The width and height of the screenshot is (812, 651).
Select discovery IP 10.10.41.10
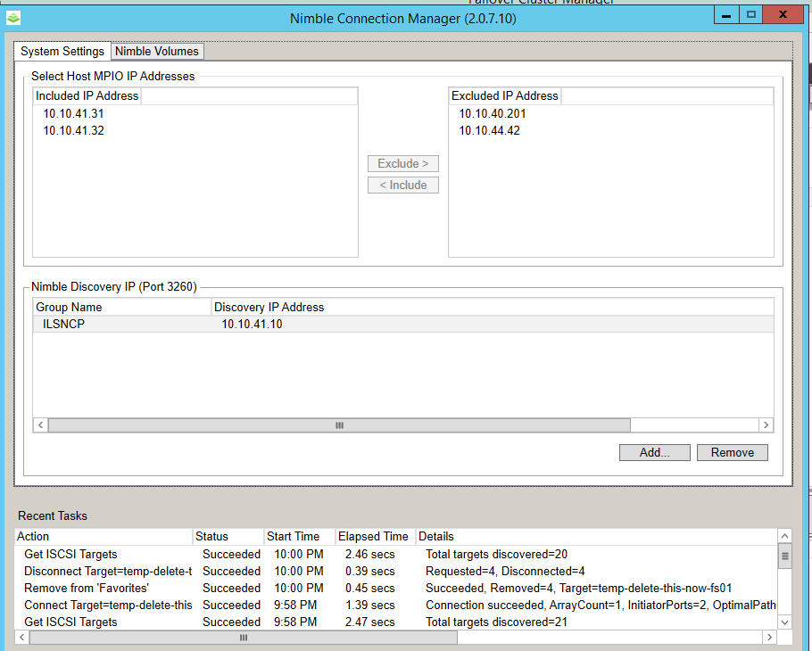[x=252, y=324]
